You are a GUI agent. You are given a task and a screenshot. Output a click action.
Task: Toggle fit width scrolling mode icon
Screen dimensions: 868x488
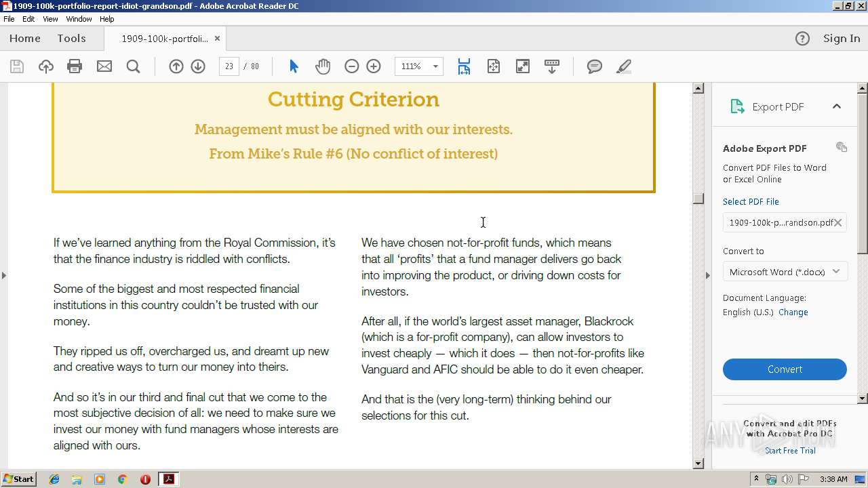coord(464,66)
